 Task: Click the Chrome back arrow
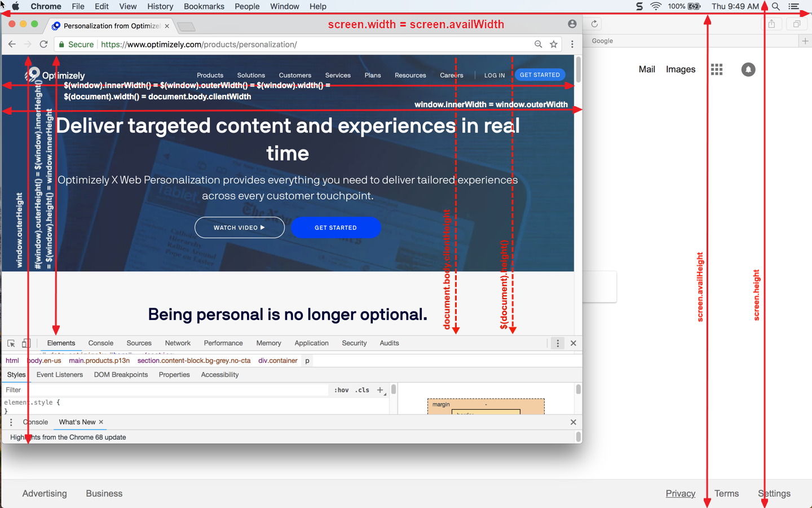12,44
